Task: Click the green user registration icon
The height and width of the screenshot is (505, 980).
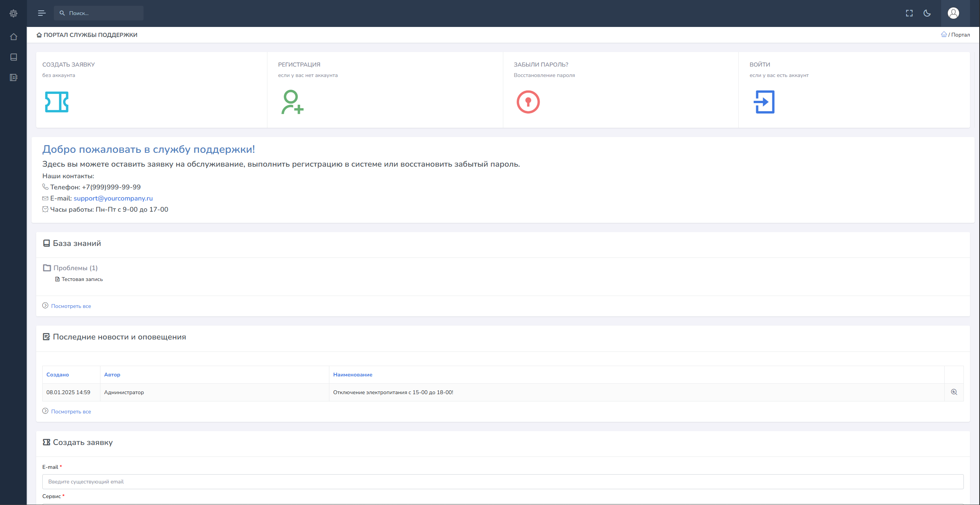Action: 292,102
